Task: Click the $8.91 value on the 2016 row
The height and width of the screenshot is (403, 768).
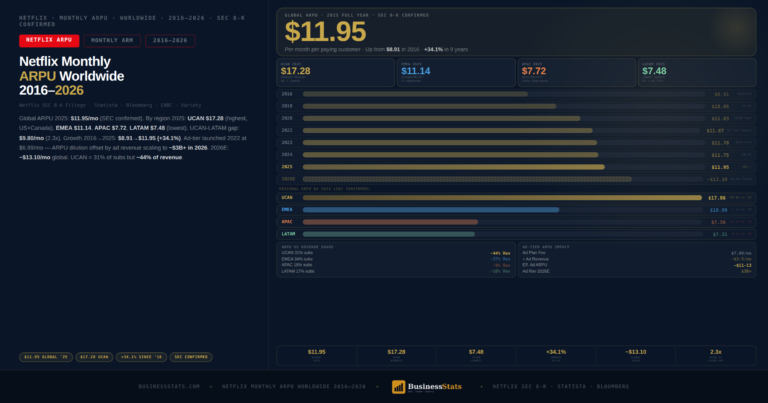Action: point(721,95)
